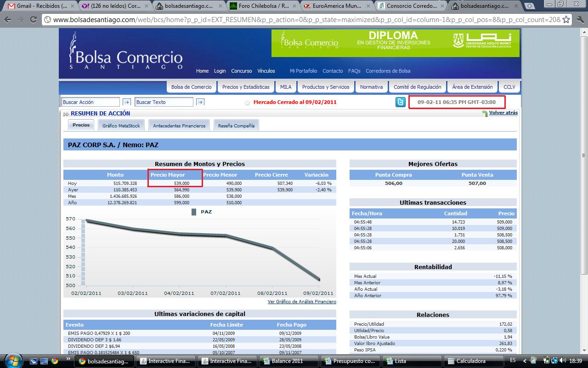Screen dimensions: 588x368
Task: Click the Punta Compra value 506,00
Action: click(393, 183)
